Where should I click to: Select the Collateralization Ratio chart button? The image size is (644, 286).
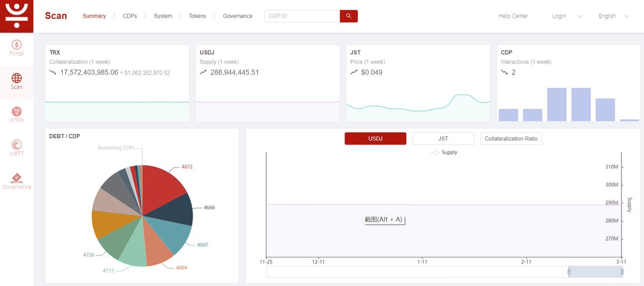511,138
